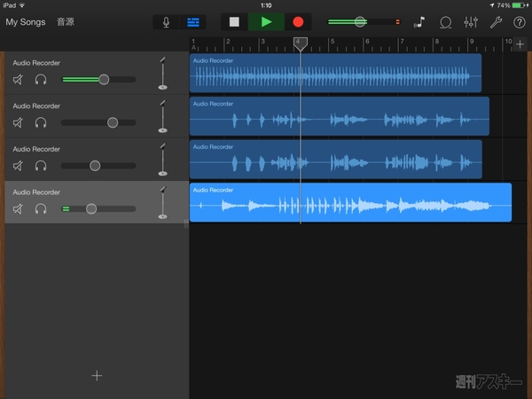Tap the 音源 instruments button

point(66,21)
